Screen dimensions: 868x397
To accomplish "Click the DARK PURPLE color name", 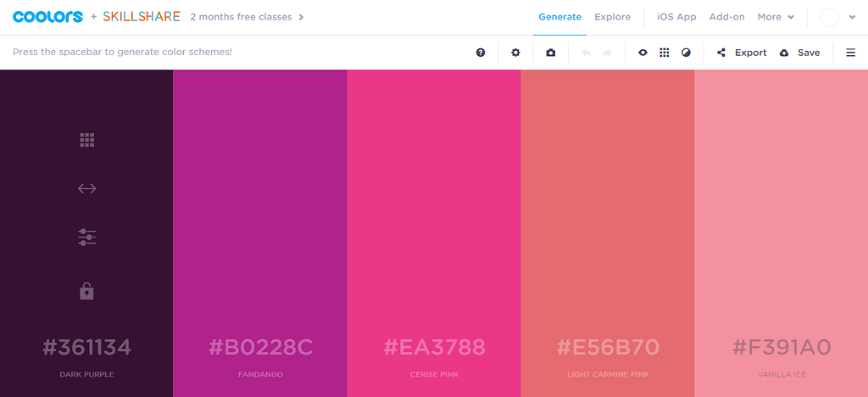I will coord(87,375).
